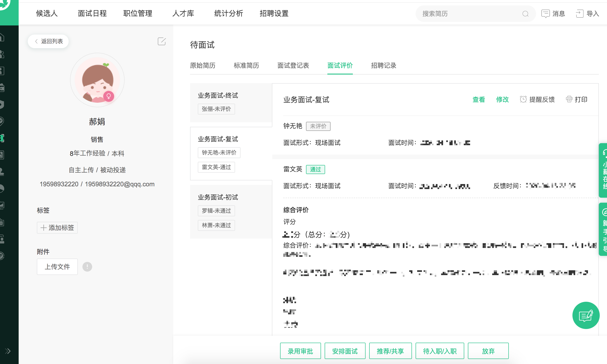Viewport: 607px width, 364px height.
Task: Open the 招聘设置 menu
Action: [274, 13]
